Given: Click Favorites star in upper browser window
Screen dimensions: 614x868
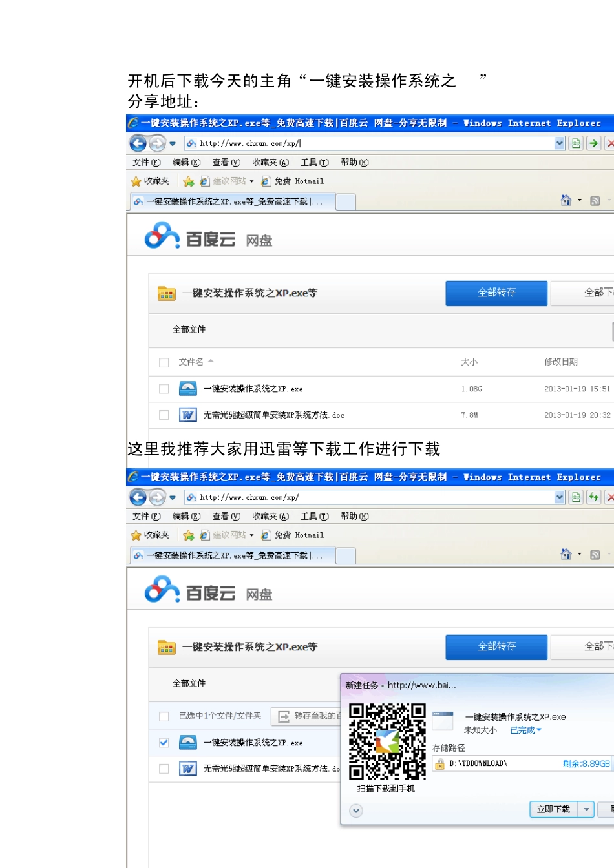Looking at the screenshot, I should (x=136, y=181).
